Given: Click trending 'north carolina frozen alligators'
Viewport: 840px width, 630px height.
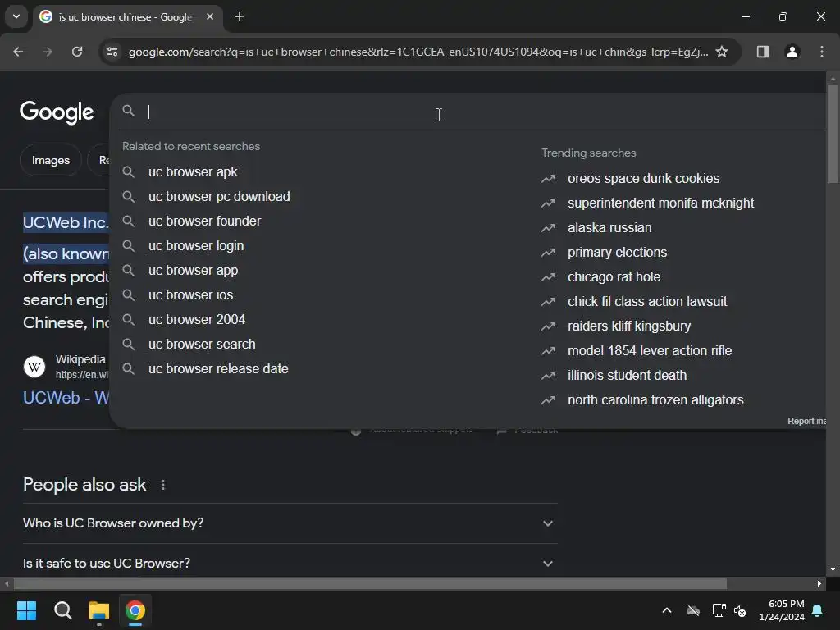Looking at the screenshot, I should pos(655,400).
